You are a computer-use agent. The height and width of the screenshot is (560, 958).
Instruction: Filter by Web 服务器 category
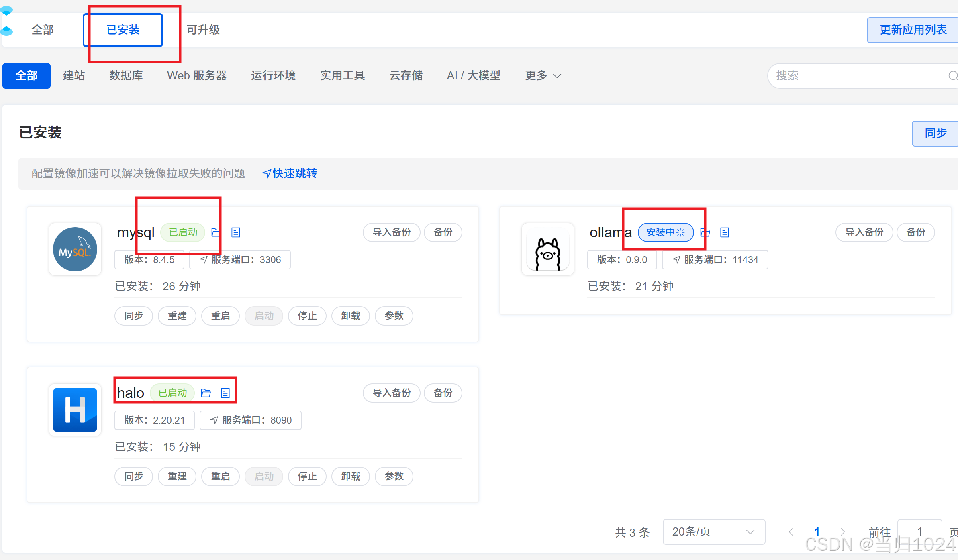click(197, 75)
